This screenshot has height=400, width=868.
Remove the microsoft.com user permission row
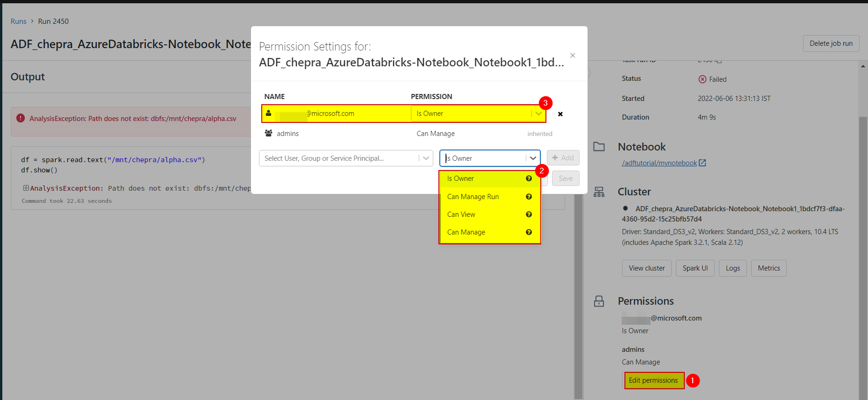[x=560, y=114]
